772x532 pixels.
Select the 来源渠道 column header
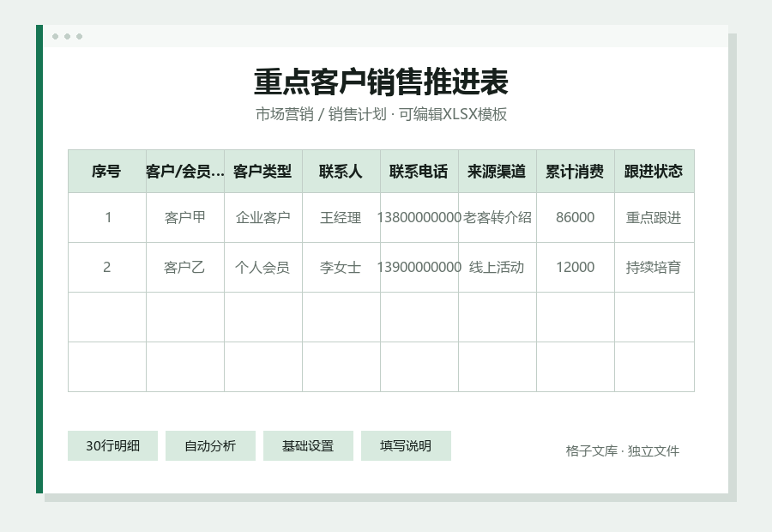[498, 172]
